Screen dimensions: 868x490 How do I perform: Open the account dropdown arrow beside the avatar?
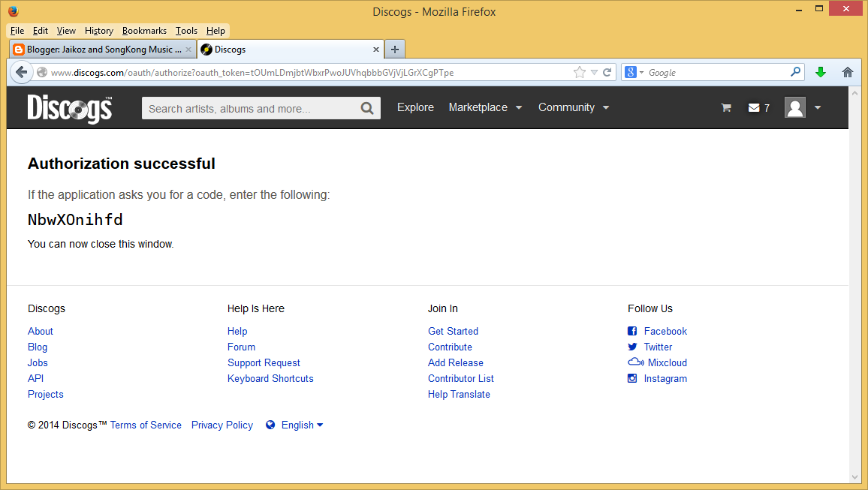(818, 107)
